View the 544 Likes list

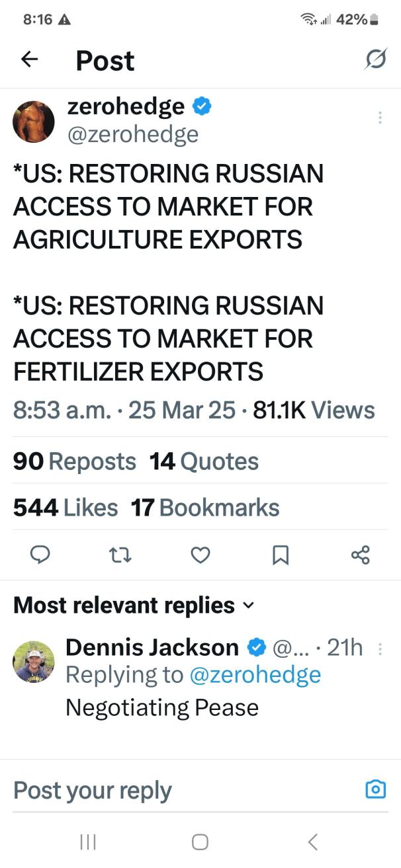66,508
